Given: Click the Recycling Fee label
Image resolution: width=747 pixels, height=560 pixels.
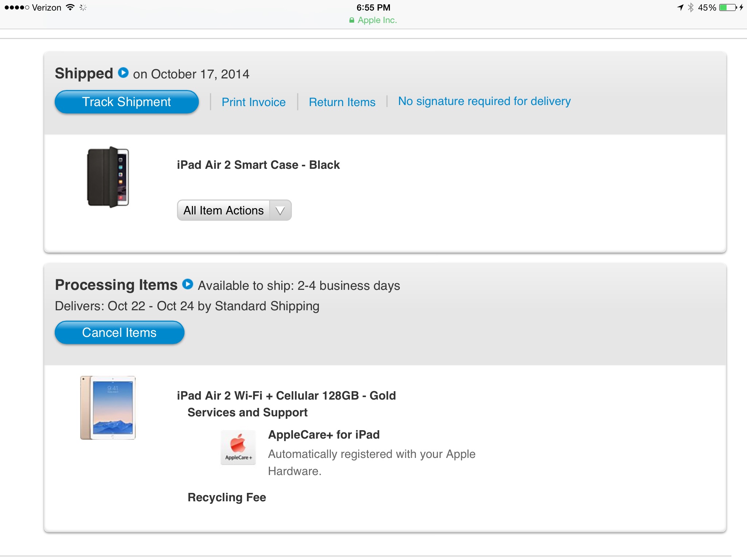Looking at the screenshot, I should (227, 497).
